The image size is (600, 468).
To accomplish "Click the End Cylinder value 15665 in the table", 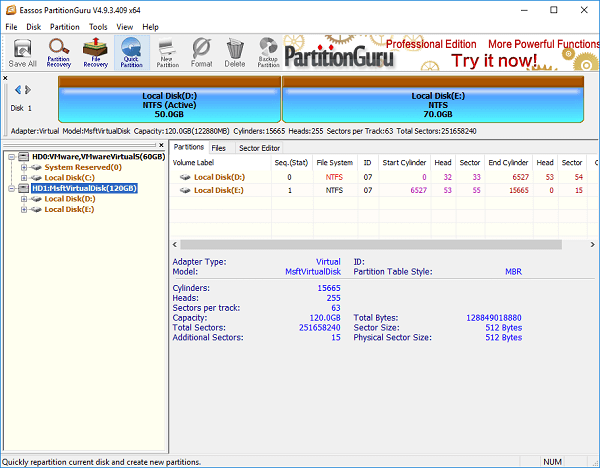I will 518,190.
